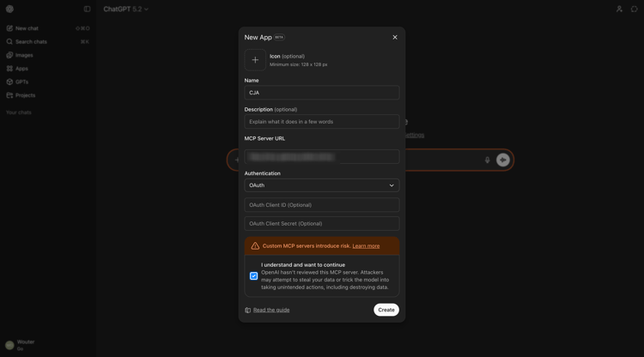Click the OAuth Client Secret field
The image size is (644, 357).
(x=322, y=224)
